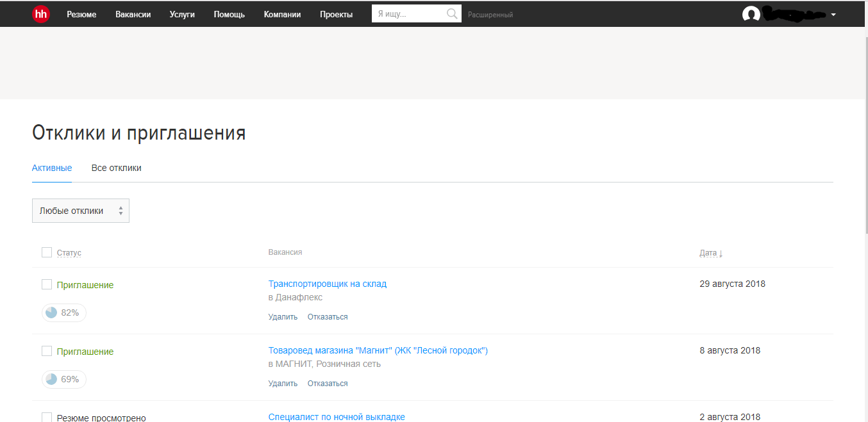This screenshot has height=422, width=868.
Task: Open the Любые отклики filter dropdown
Action: [81, 211]
